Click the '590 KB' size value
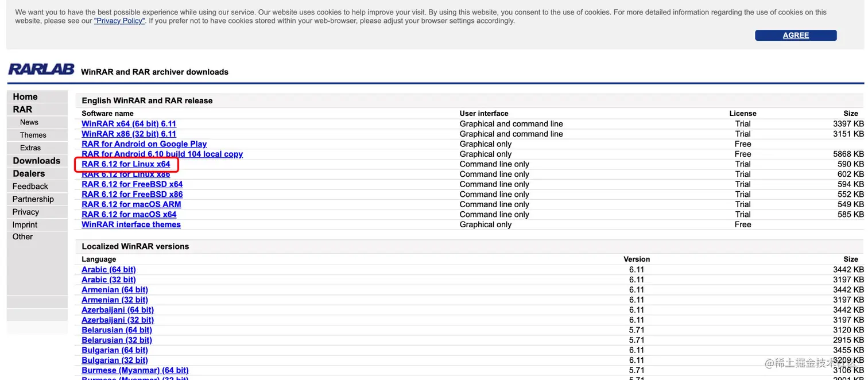This screenshot has width=868, height=380. 851,164
